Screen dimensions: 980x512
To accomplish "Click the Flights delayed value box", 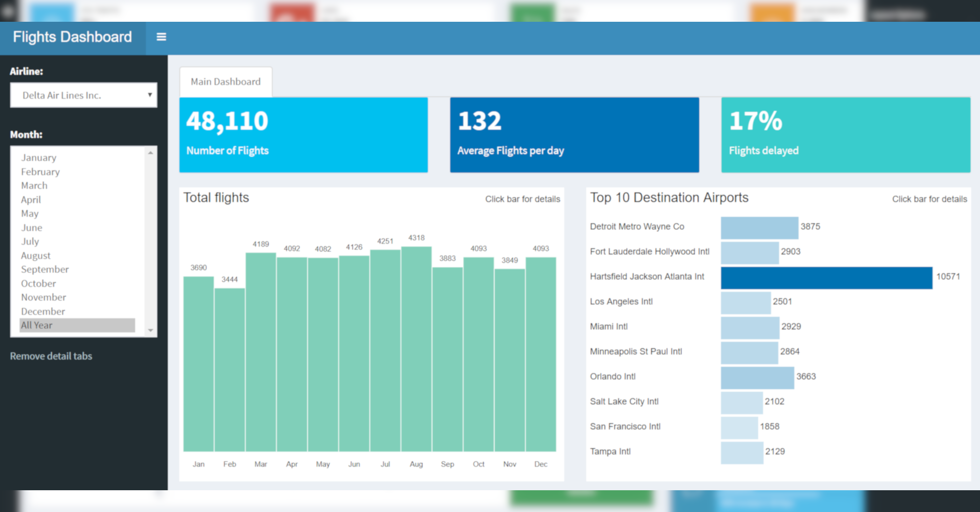I will pyautogui.click(x=845, y=135).
